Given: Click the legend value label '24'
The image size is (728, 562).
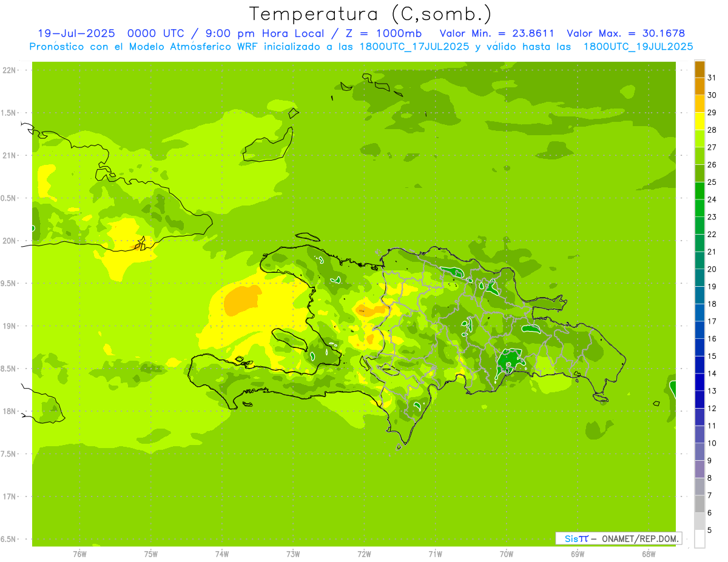Looking at the screenshot, I should pyautogui.click(x=712, y=199).
